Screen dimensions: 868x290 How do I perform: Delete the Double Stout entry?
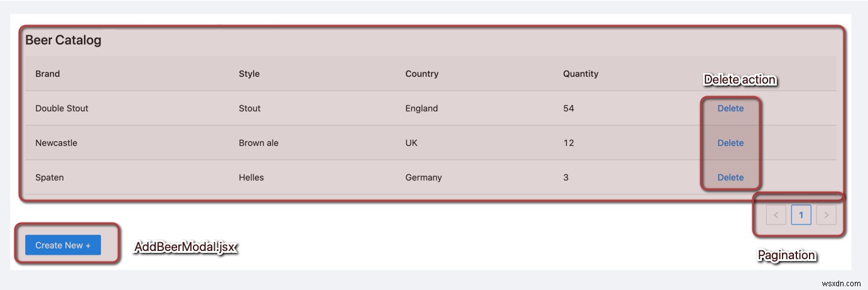(730, 108)
